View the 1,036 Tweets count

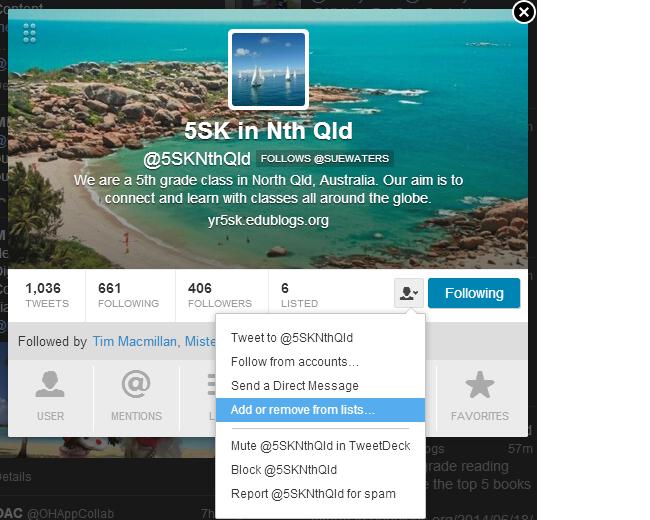[47, 295]
